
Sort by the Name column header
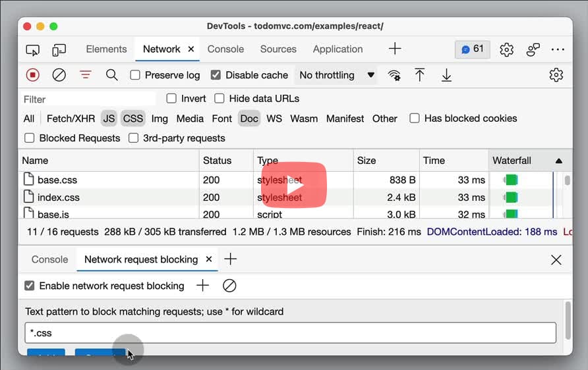(109, 161)
